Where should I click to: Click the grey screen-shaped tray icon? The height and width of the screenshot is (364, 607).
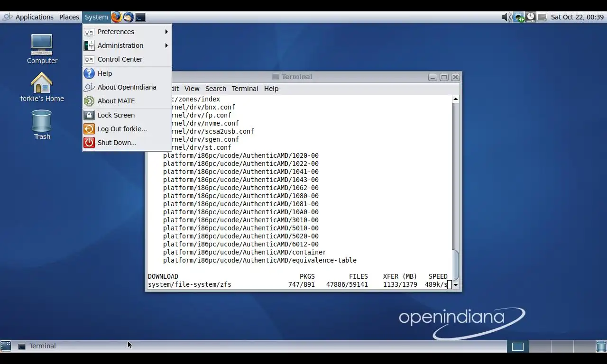[x=542, y=17]
